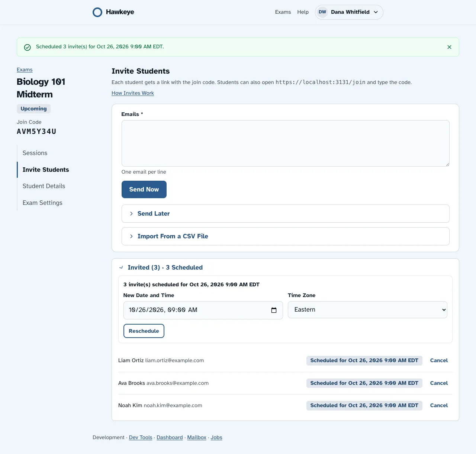The image size is (476, 454).
Task: Click the Biology 101 Midterm title
Action: tap(41, 88)
